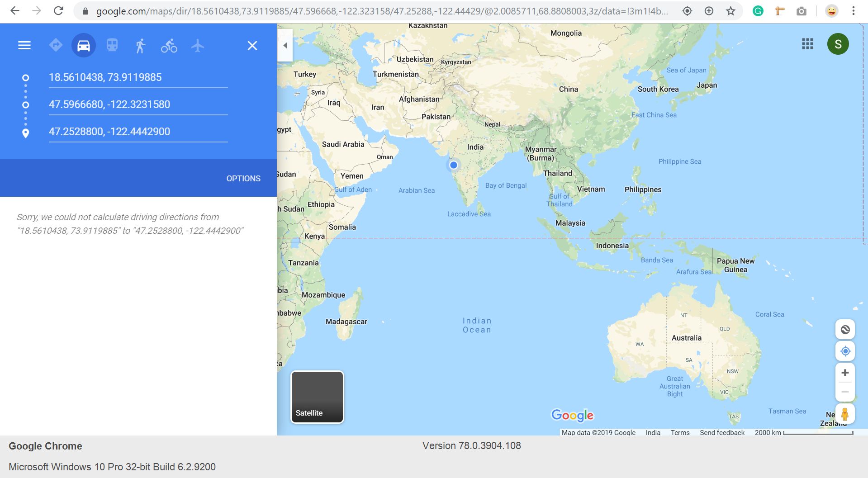This screenshot has height=478, width=868.
Task: Select the Driving travel mode
Action: click(x=84, y=45)
